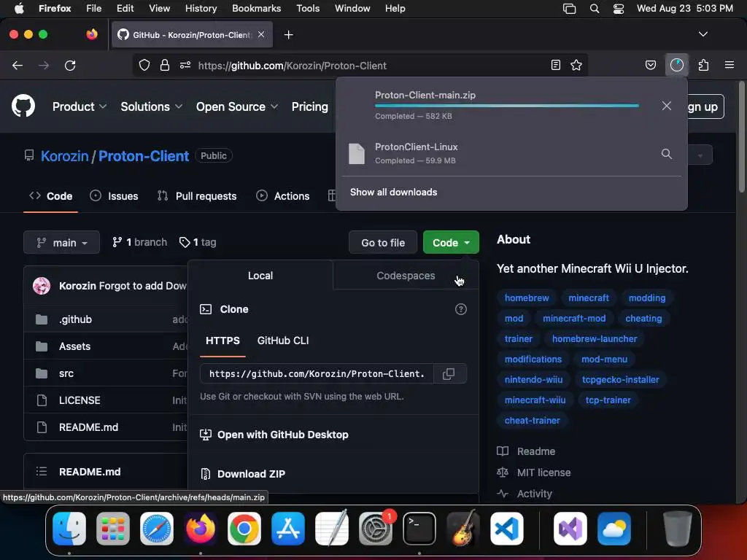Toggle reader view icon in address bar

click(x=555, y=65)
